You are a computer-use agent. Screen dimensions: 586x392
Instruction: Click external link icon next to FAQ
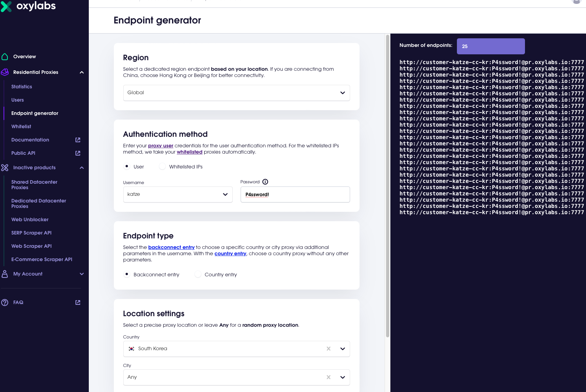pos(78,303)
